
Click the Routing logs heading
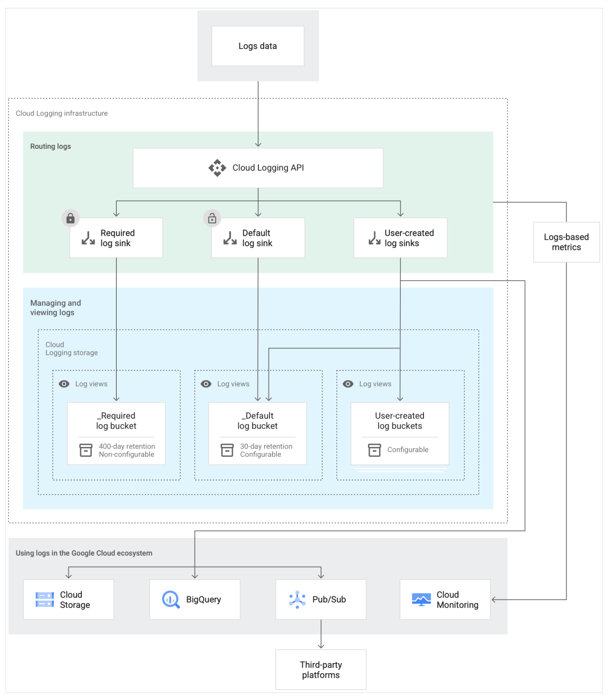[x=50, y=146]
